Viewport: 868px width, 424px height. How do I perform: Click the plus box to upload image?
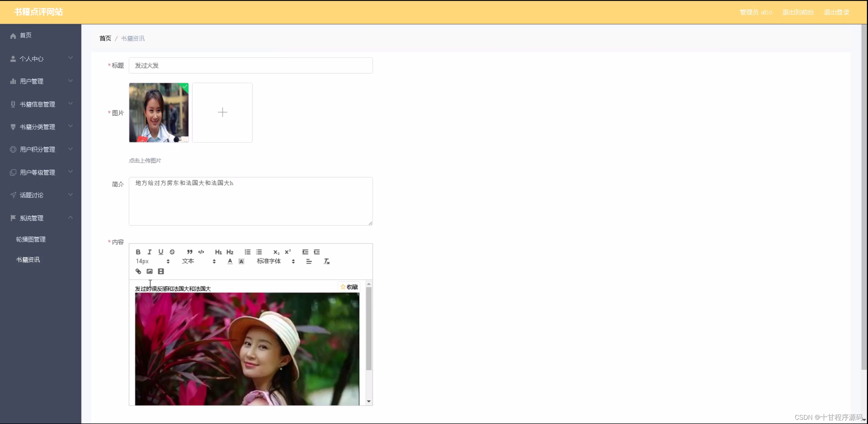(x=222, y=113)
